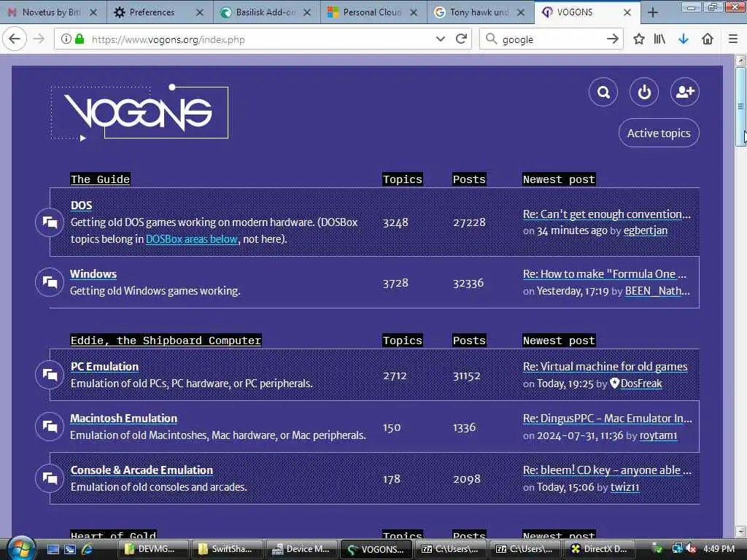The height and width of the screenshot is (560, 747).
Task: Click the URL address bar
Action: [262, 39]
